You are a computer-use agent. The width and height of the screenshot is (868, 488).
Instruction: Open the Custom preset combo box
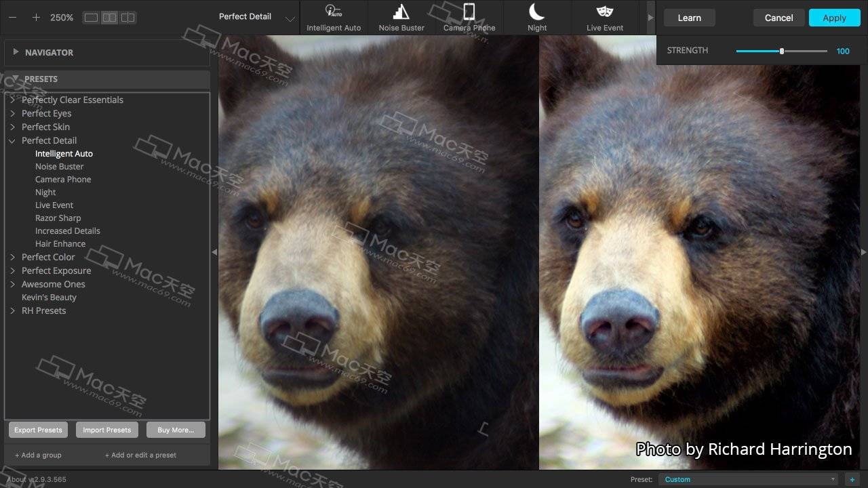748,479
